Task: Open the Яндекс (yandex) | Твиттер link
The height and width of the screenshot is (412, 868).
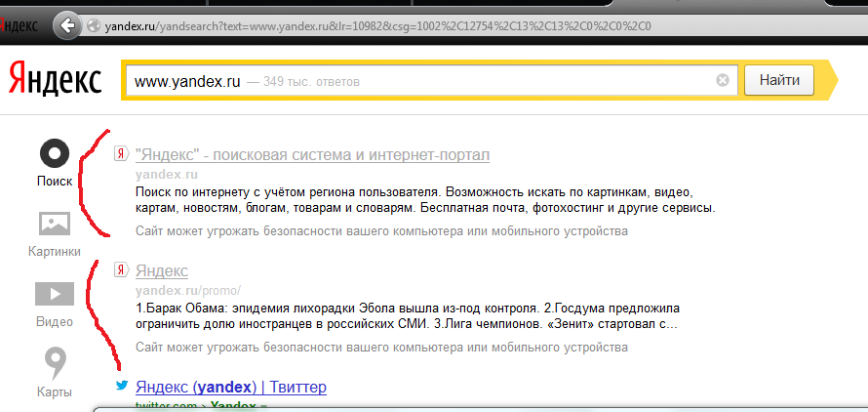Action: [231, 387]
